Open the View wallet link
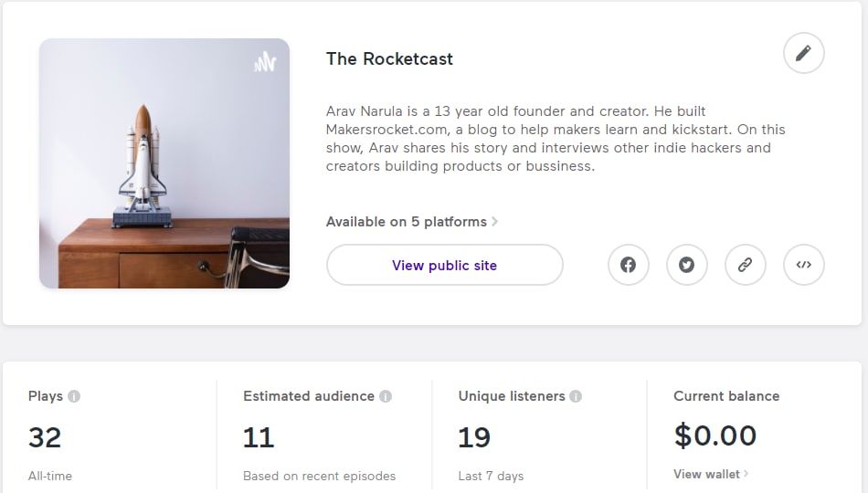868x493 pixels. (x=711, y=474)
